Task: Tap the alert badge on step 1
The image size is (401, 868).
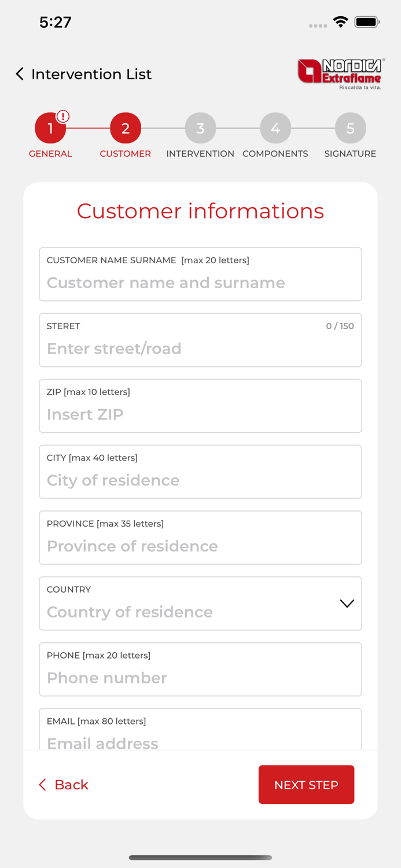Action: (x=63, y=116)
